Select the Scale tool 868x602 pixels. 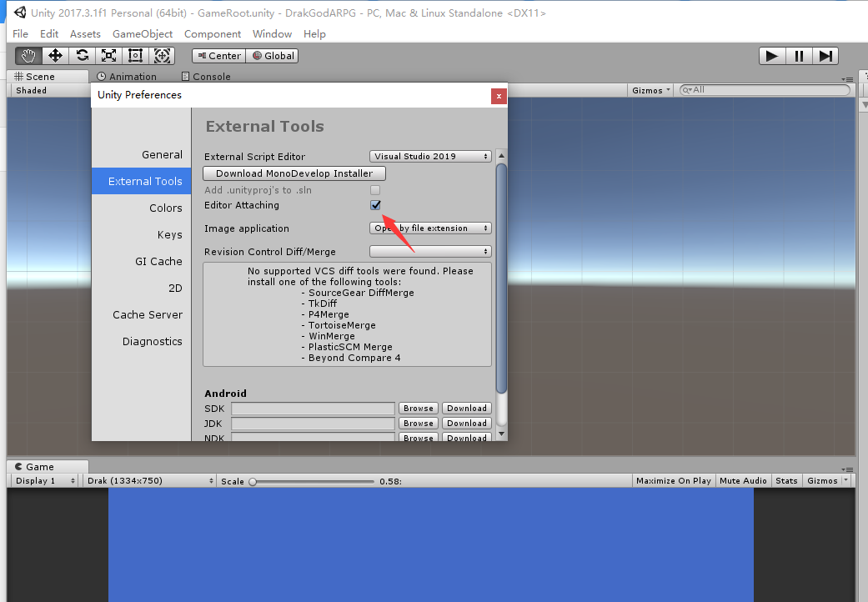pyautogui.click(x=108, y=55)
